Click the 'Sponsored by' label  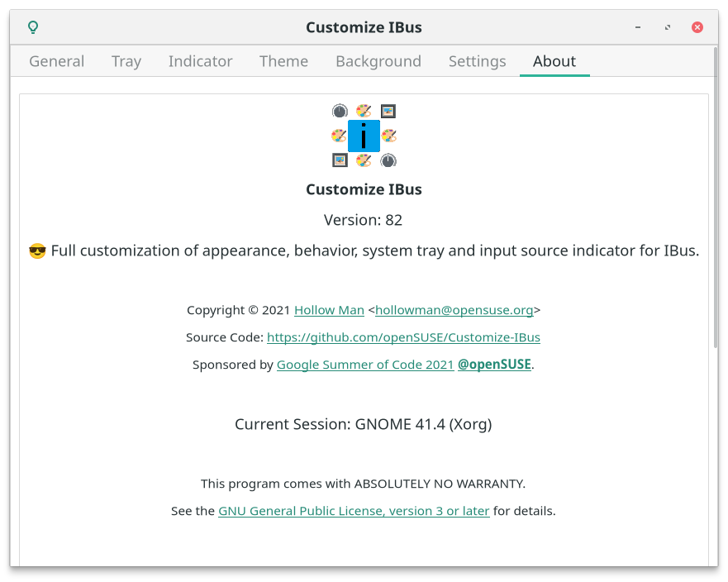tap(232, 365)
